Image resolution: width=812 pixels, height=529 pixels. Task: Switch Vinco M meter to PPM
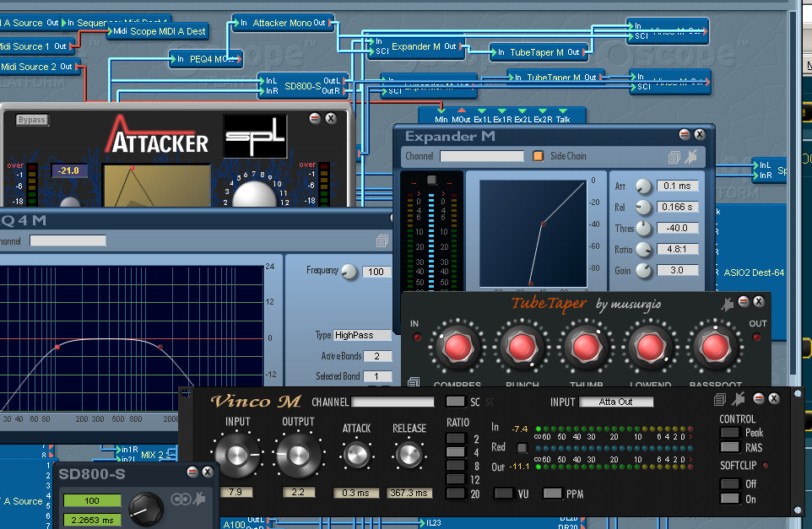tap(552, 494)
